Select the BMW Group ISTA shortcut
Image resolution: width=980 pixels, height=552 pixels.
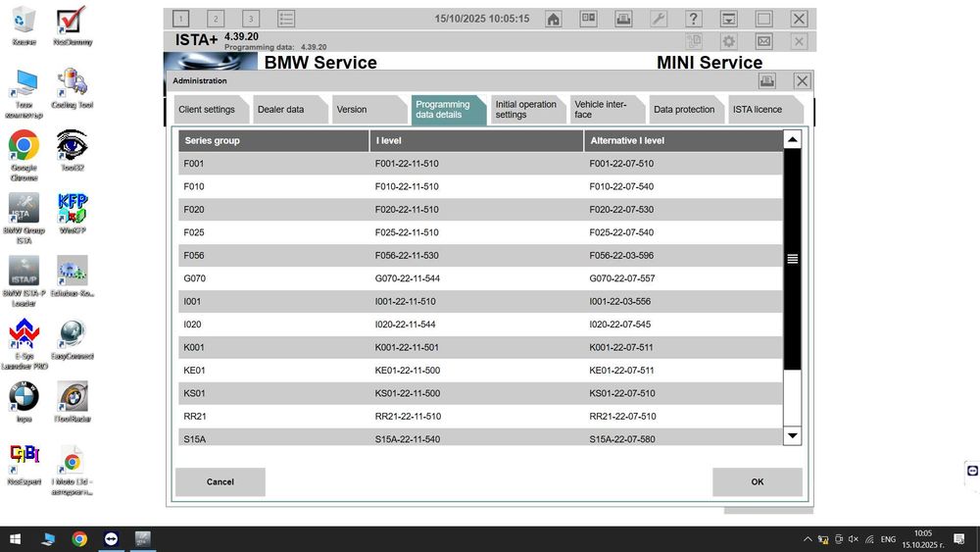click(24, 219)
